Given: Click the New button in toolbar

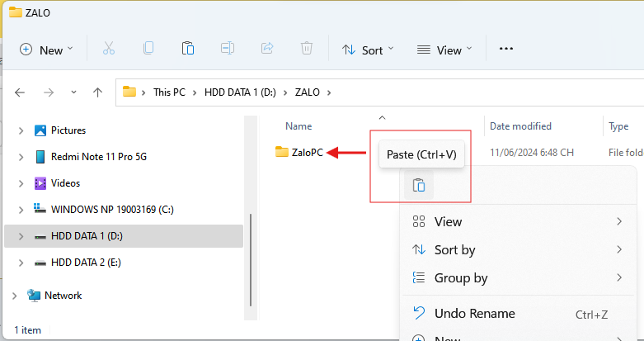Looking at the screenshot, I should (46, 50).
